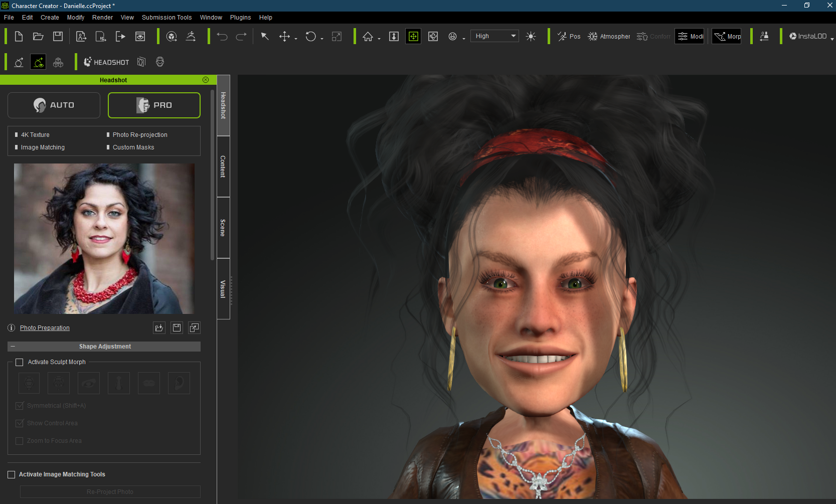Toggle the Show Control Area checkbox
Screen dimensions: 836x504
20,423
